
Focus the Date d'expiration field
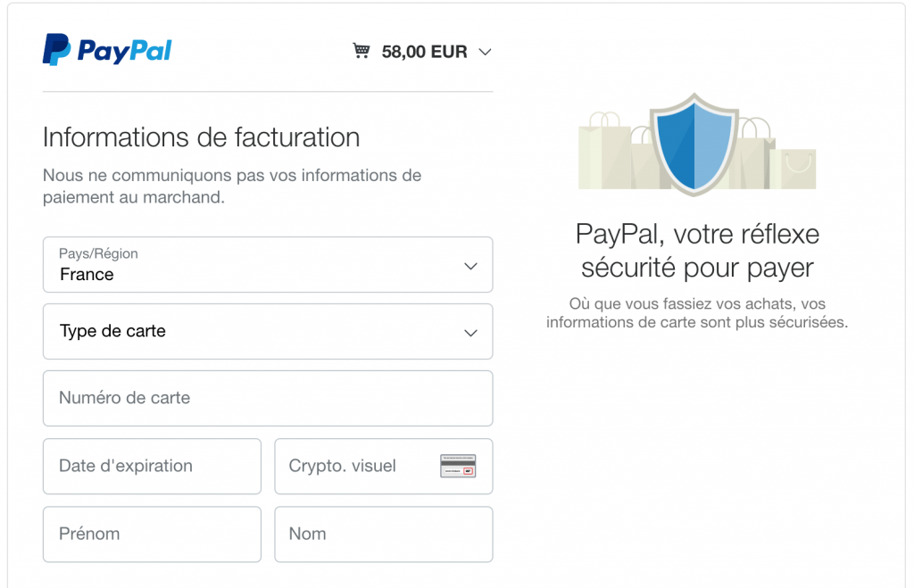click(152, 466)
